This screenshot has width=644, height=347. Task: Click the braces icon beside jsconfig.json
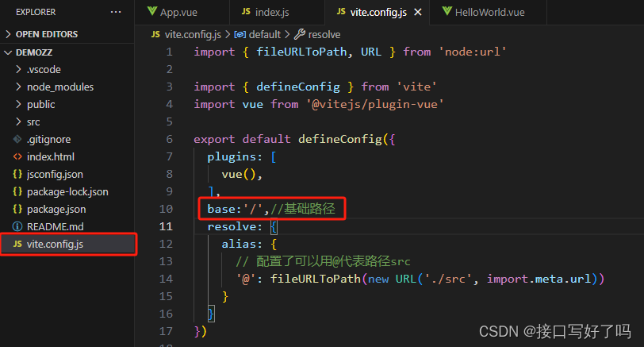[17, 175]
